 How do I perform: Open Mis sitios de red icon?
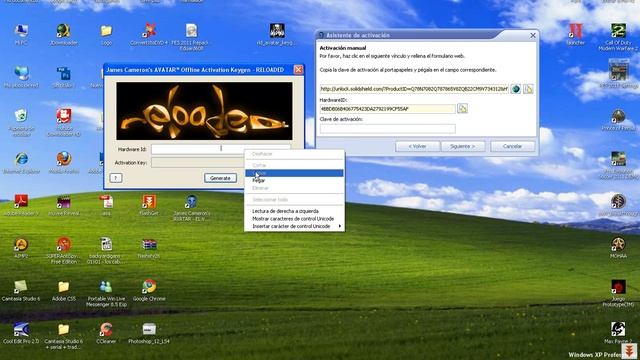[21, 77]
